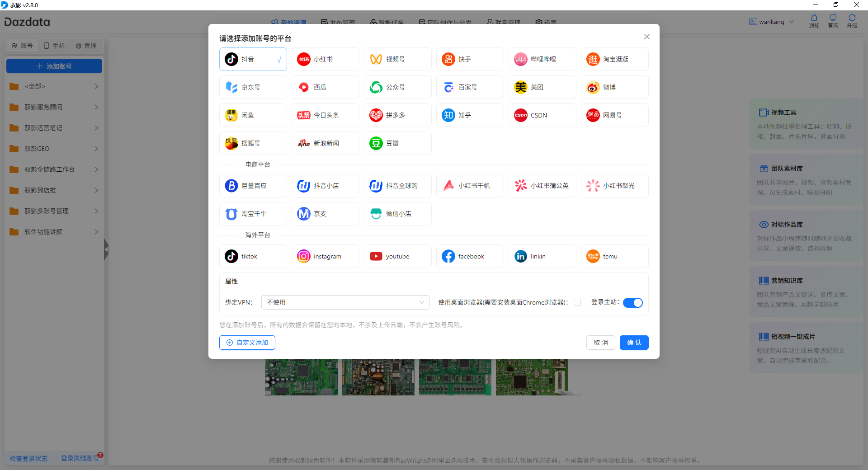Screen dimensions: 868x470
Task: Expand the 软件功能讲解 folder
Action: pyautogui.click(x=54, y=232)
